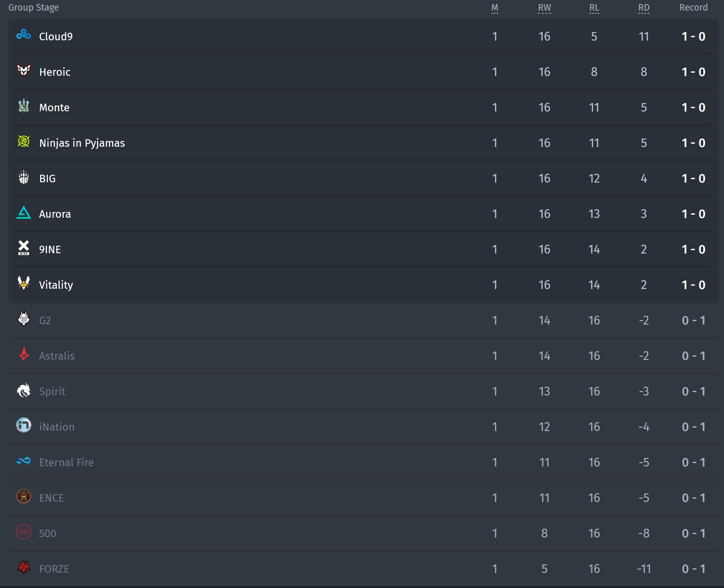
Task: Click the Vitality bee logo
Action: pos(24,283)
